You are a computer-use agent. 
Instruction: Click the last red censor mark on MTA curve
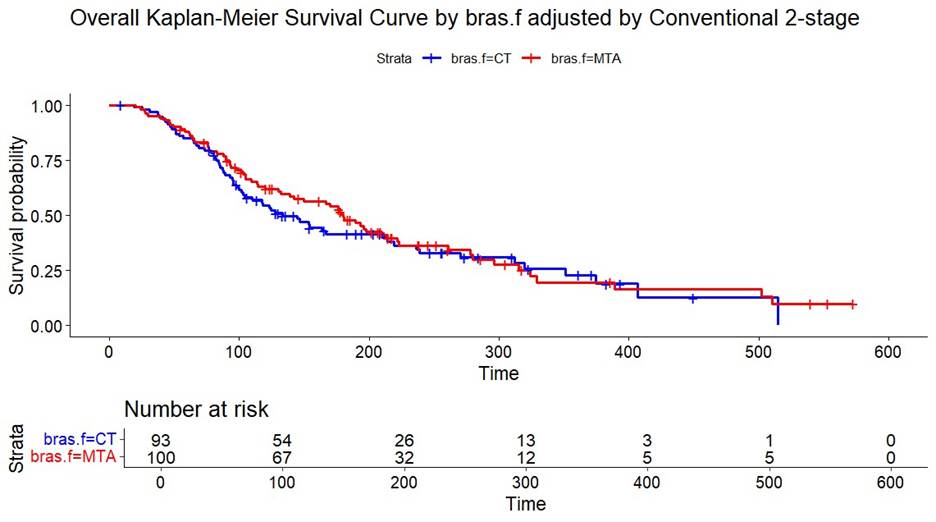pos(851,304)
